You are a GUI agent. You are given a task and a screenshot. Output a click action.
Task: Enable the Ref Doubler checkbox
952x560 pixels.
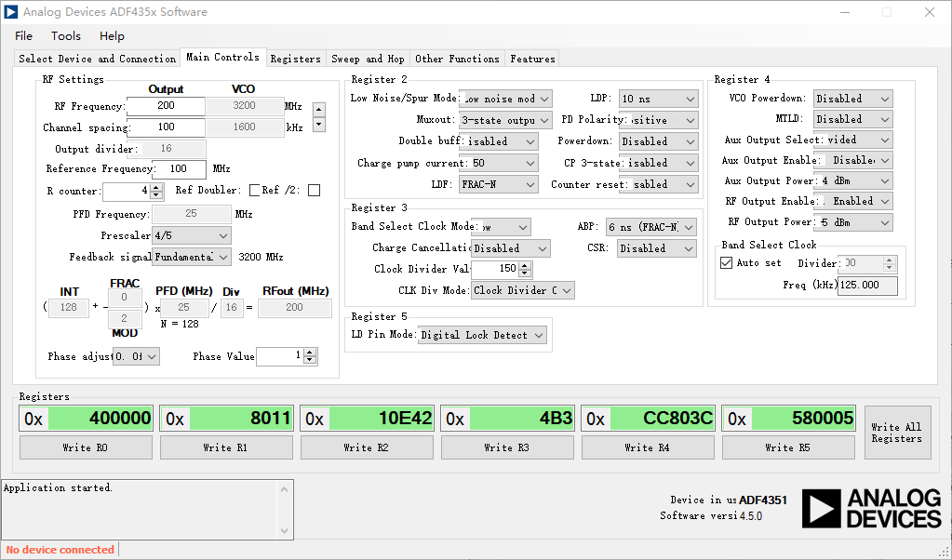pyautogui.click(x=255, y=191)
